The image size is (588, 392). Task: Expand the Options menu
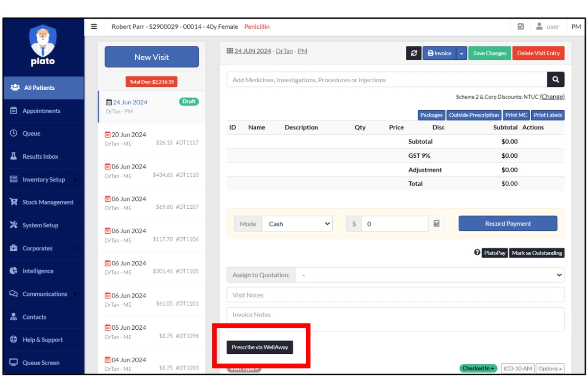(550, 368)
